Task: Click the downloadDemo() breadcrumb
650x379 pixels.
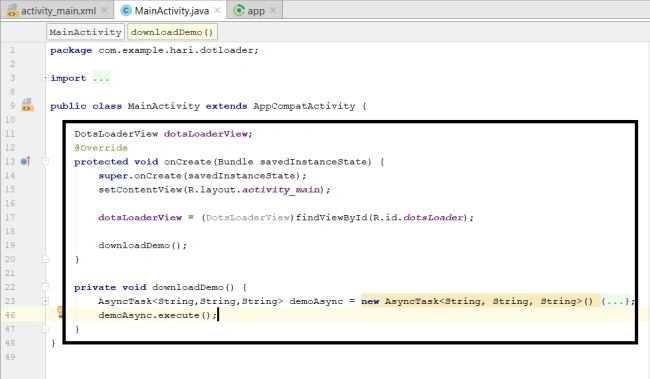Action: point(172,32)
